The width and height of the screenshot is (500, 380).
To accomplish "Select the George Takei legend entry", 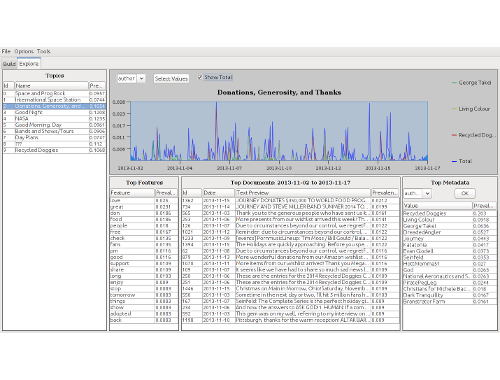I will (x=471, y=83).
